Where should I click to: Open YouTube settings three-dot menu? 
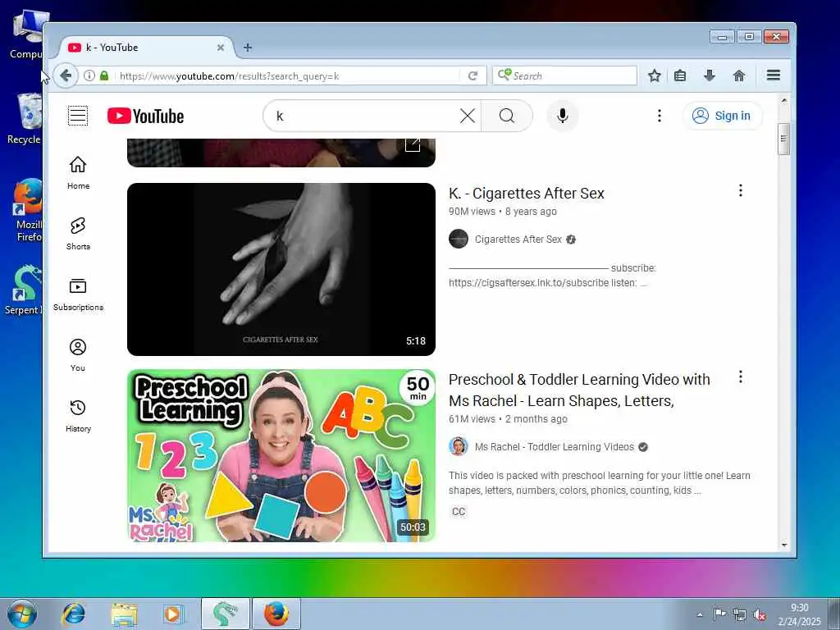point(660,116)
